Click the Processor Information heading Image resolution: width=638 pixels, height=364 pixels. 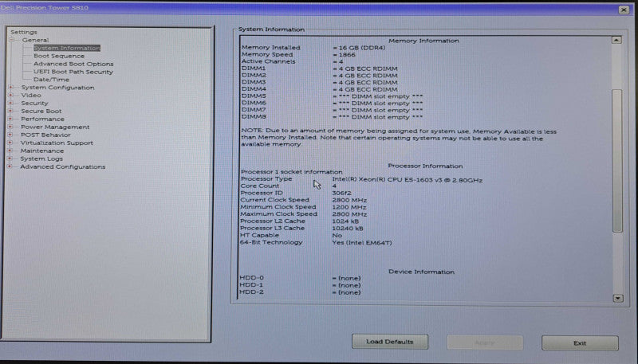425,166
